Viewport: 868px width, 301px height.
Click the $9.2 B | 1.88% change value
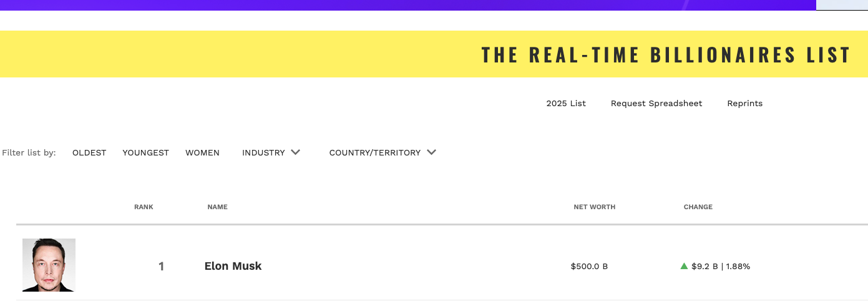click(721, 267)
